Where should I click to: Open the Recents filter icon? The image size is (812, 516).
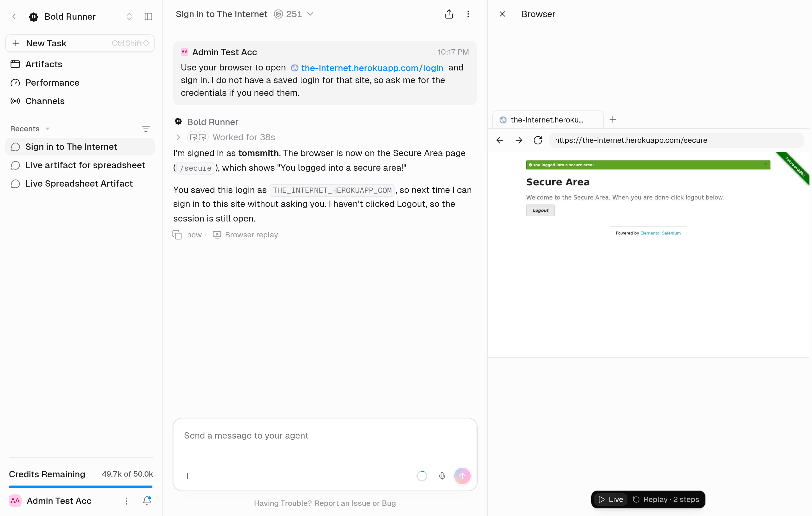146,129
